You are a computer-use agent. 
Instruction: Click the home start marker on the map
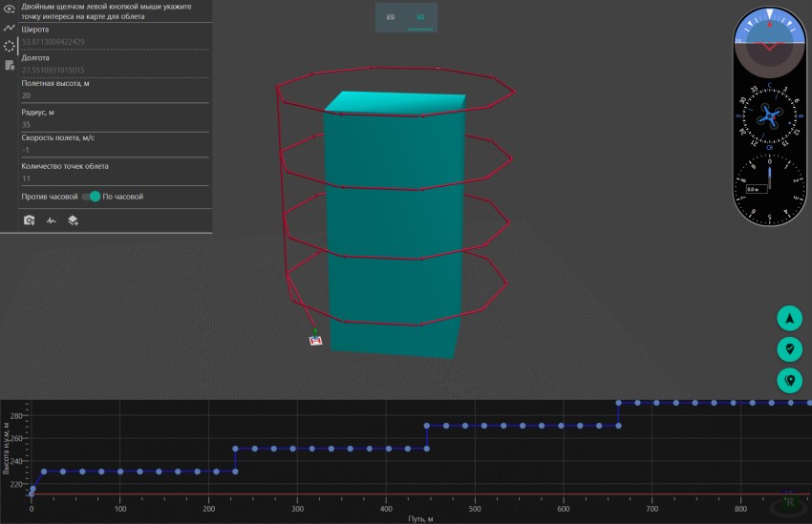(x=315, y=340)
